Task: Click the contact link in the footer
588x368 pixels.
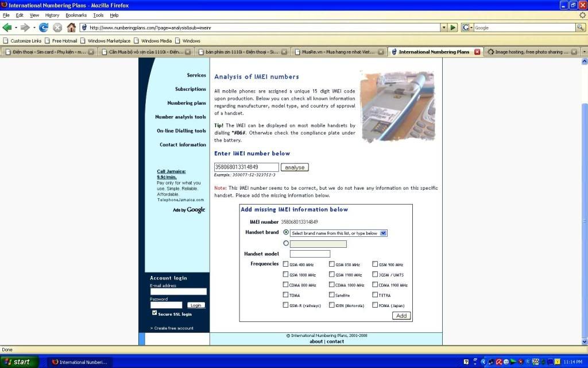Action: 335,342
